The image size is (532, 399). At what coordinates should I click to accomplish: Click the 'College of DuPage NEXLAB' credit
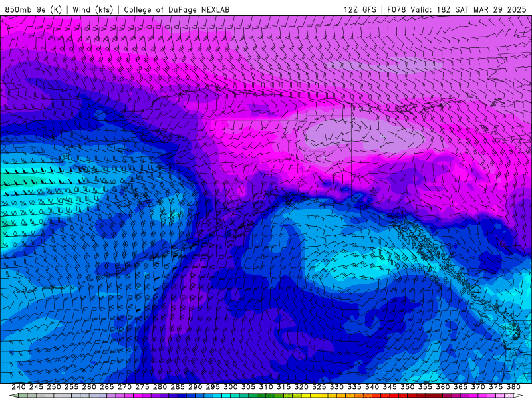pyautogui.click(x=176, y=9)
